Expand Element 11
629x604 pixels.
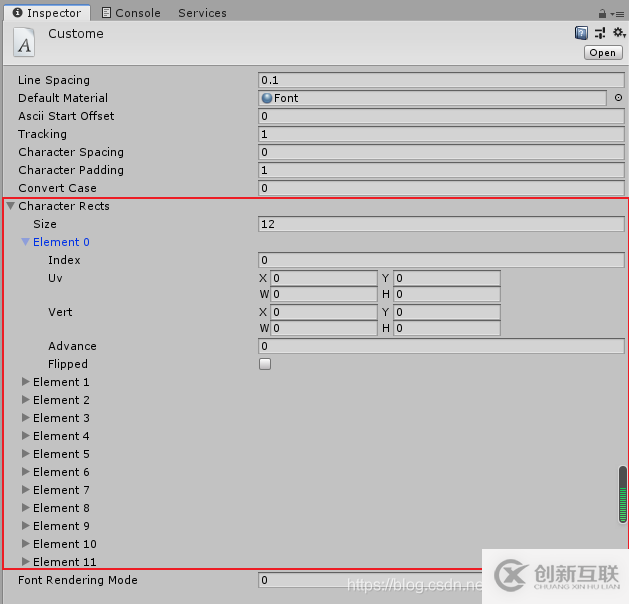pos(25,561)
